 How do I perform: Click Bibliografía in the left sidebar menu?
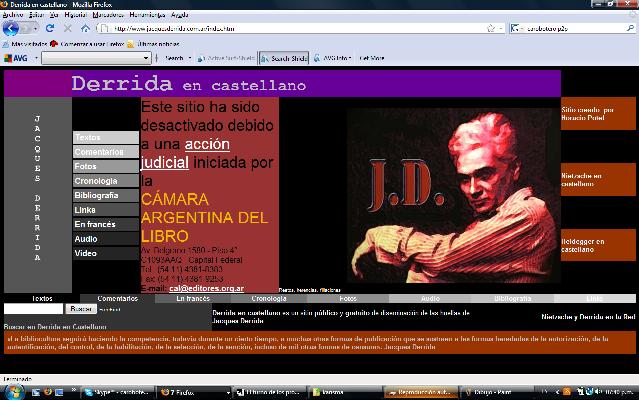pos(106,195)
